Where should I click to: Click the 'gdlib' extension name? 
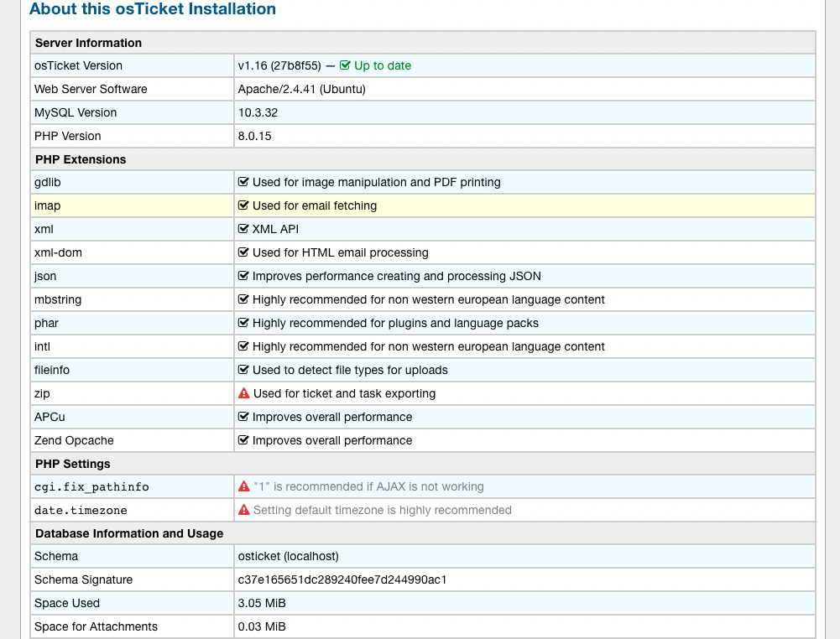point(48,183)
